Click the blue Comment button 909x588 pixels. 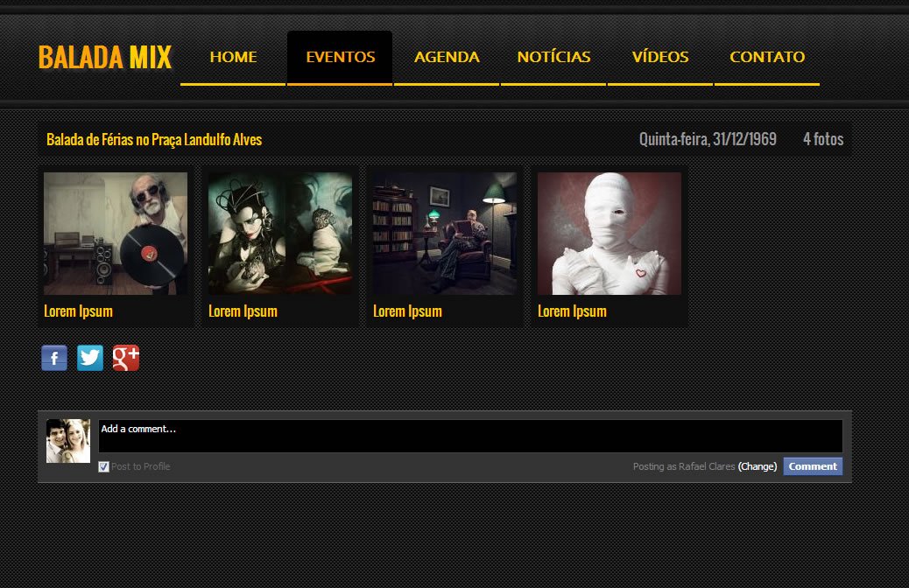pyautogui.click(x=813, y=466)
